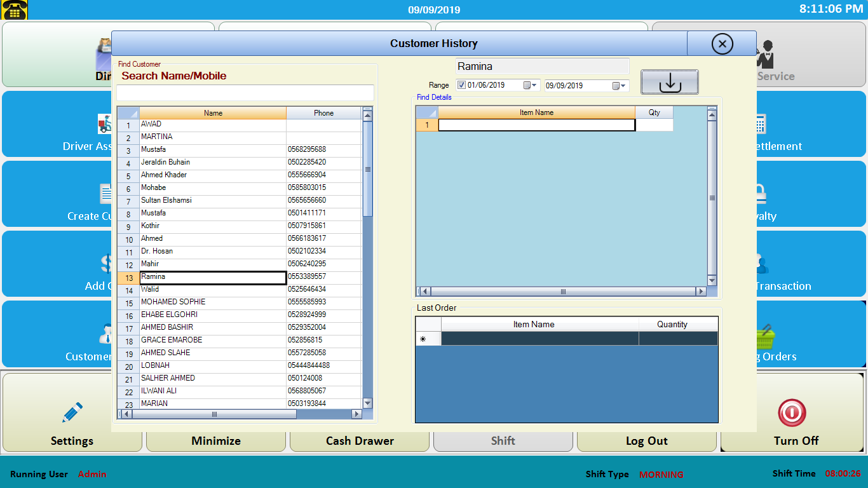The width and height of the screenshot is (868, 488).
Task: Select customer MARTINA in the list
Action: tap(213, 138)
